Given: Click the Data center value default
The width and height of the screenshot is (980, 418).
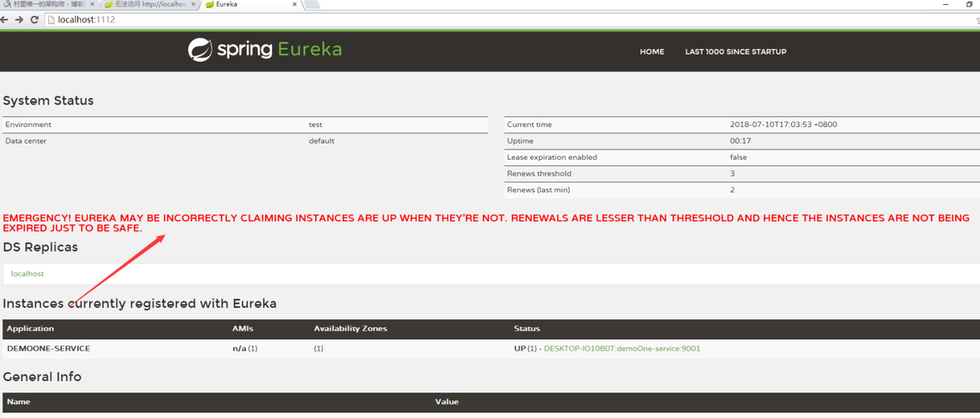Looking at the screenshot, I should [322, 141].
